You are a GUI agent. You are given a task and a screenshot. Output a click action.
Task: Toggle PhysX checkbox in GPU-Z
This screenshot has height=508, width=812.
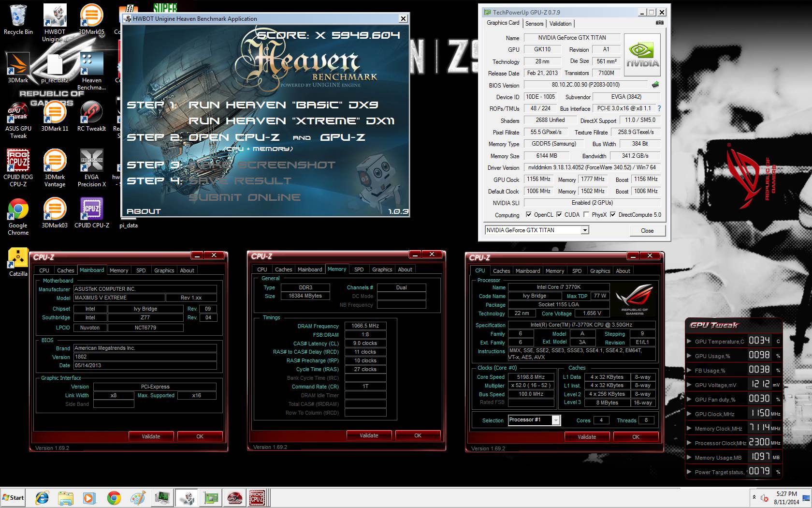coord(586,214)
